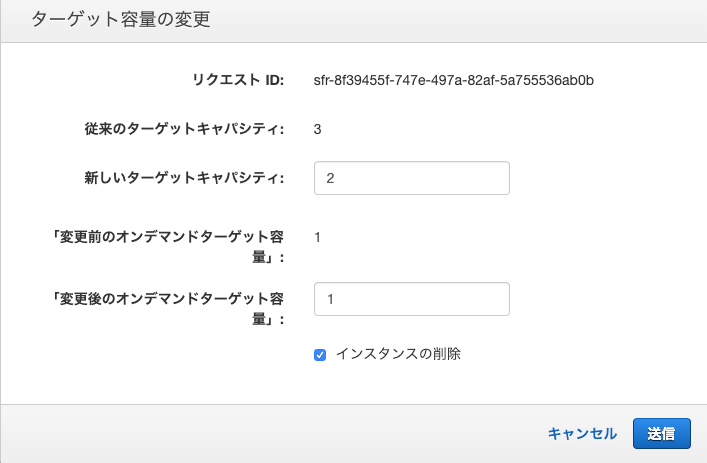The image size is (707, 463).
Task: Click the リクエスト ID label
Action: [238, 80]
